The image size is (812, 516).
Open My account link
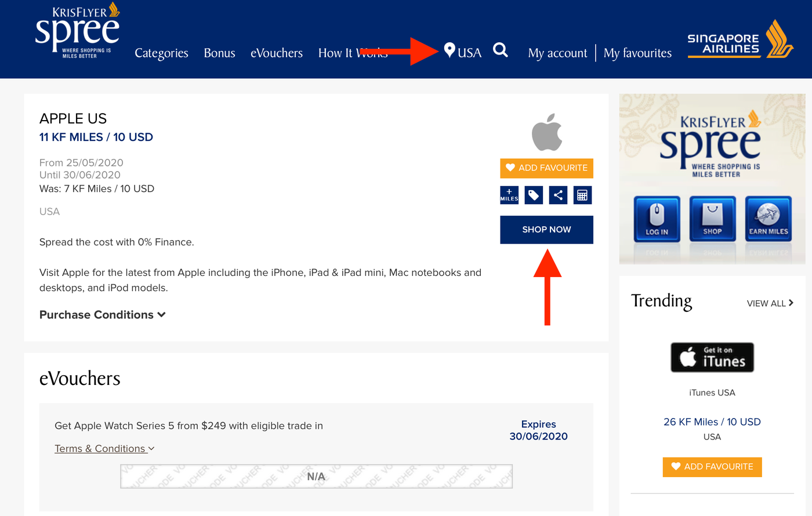coord(557,53)
